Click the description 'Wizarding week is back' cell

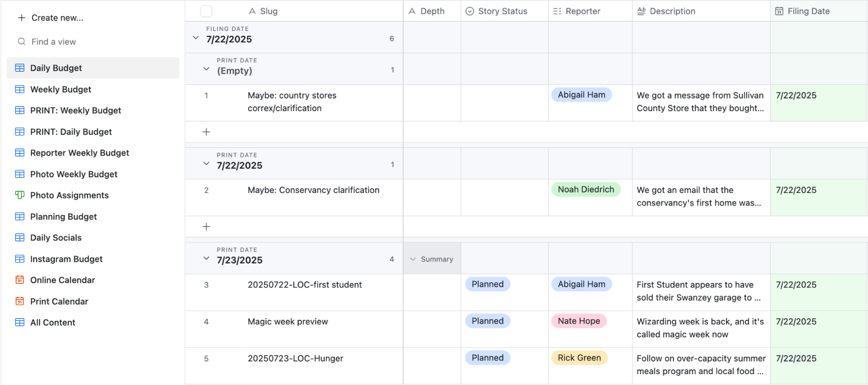(x=701, y=329)
